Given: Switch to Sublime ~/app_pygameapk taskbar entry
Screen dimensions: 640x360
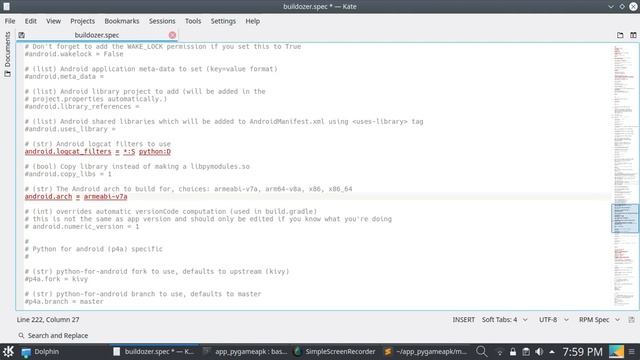Looking at the screenshot, I should point(425,351).
